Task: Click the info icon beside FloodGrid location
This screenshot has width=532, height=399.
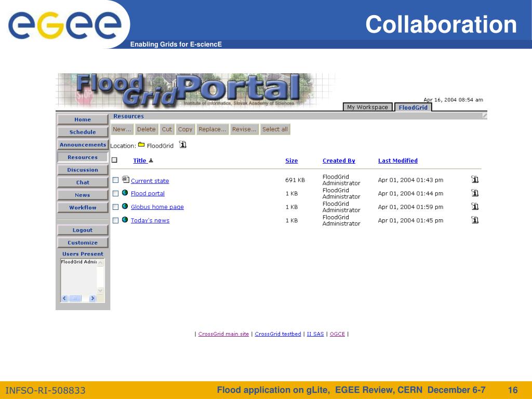Action: coord(182,145)
